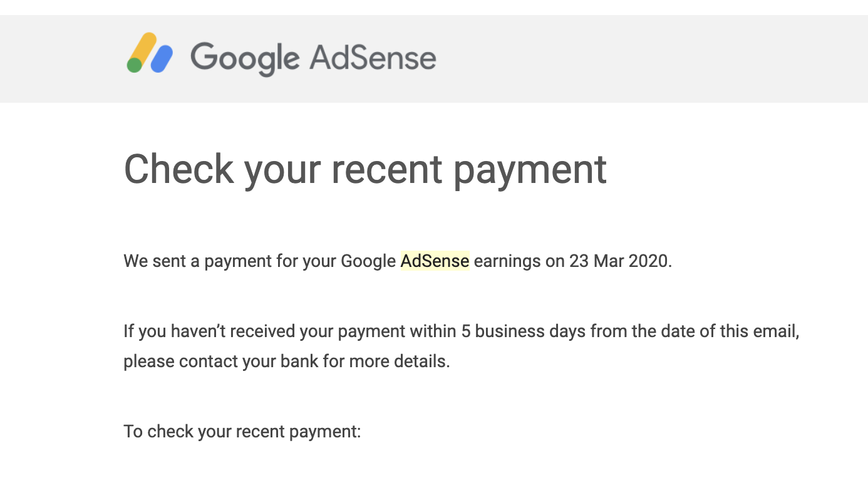The width and height of the screenshot is (868, 485).
Task: Click the word "Check" in the heading
Action: 178,168
